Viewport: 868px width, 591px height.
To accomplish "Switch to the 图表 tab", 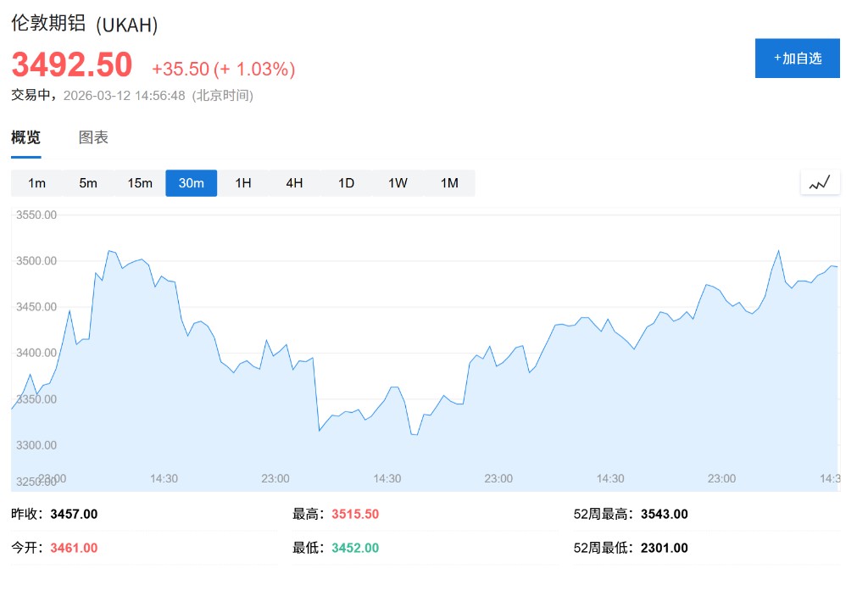I will click(x=93, y=137).
